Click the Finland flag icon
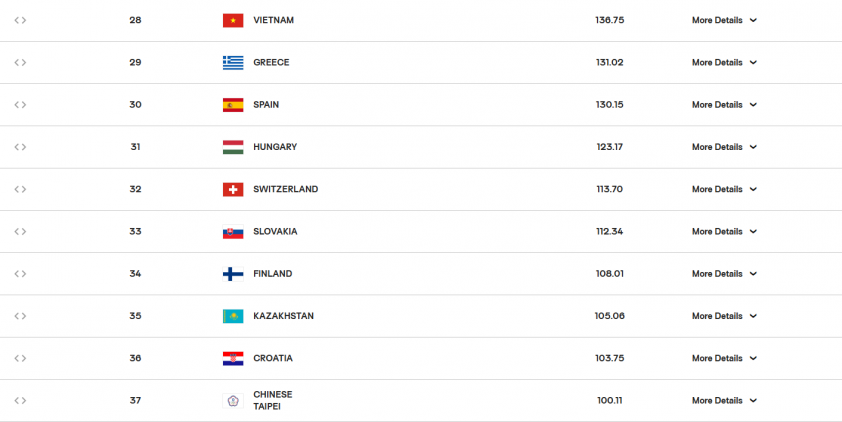 point(232,274)
